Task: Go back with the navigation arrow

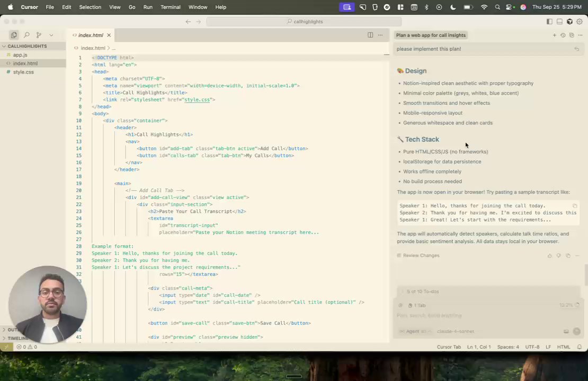Action: [188, 22]
